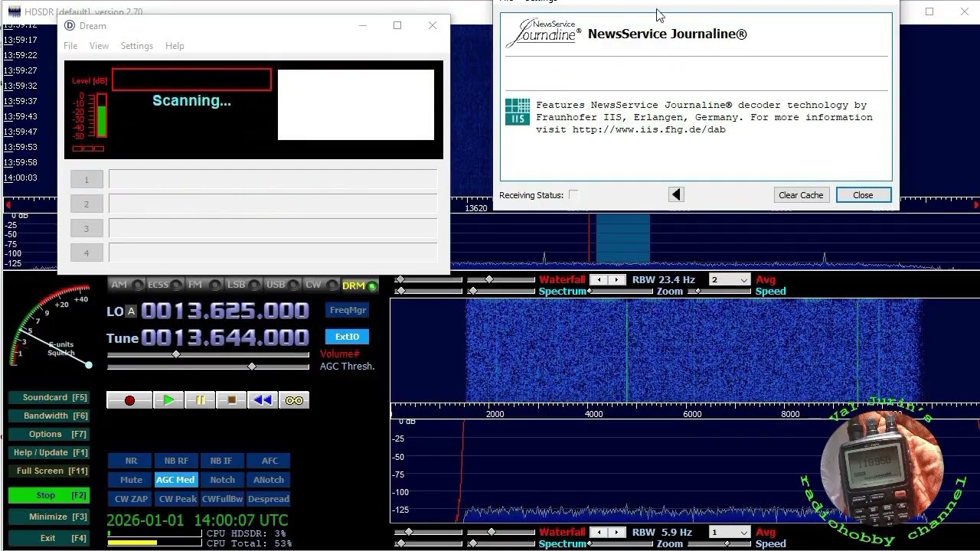This screenshot has height=551, width=980.
Task: Click the HDSDR title bar icon
Action: point(14,11)
